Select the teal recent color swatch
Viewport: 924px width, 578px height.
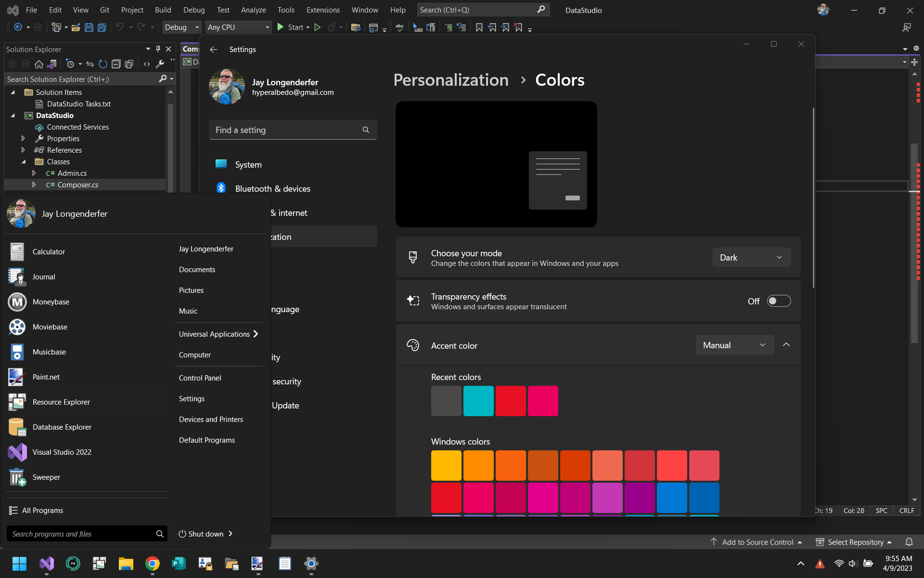pyautogui.click(x=478, y=401)
